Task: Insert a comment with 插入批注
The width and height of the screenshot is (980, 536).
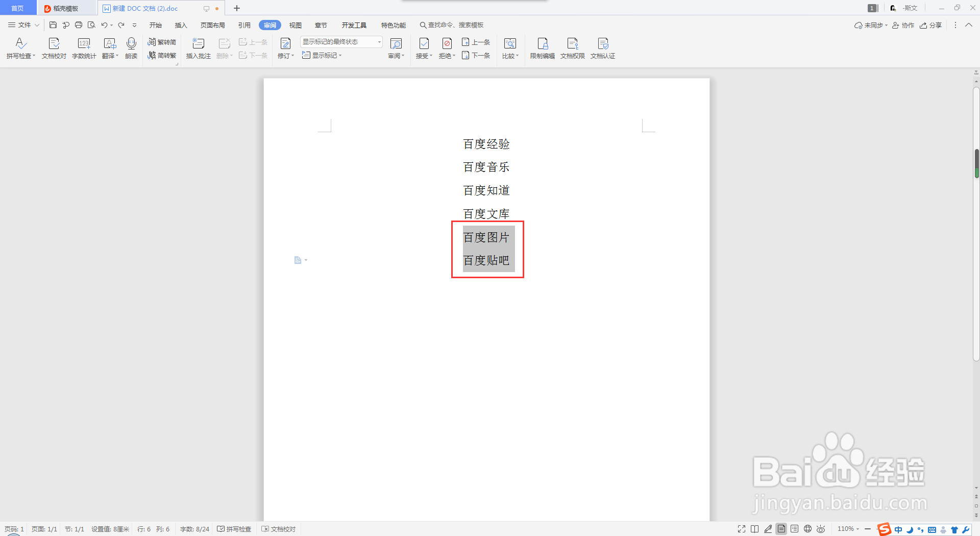Action: 199,48
